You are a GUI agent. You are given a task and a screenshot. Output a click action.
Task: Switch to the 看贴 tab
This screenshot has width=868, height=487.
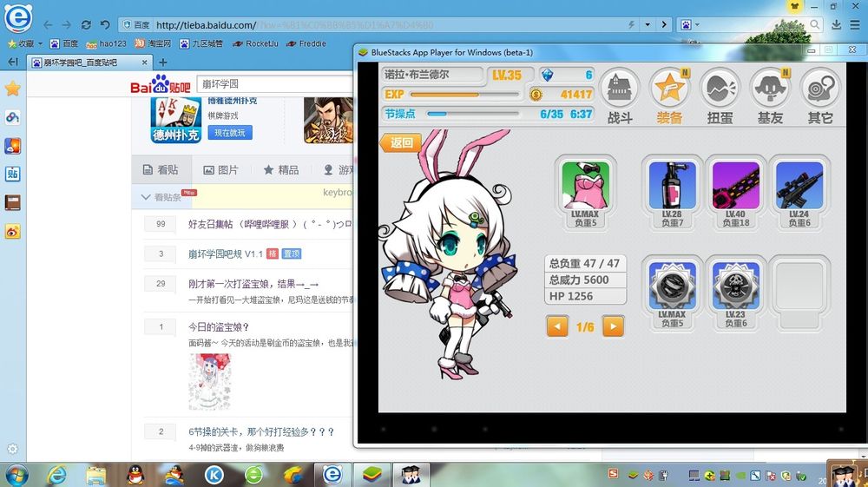161,170
